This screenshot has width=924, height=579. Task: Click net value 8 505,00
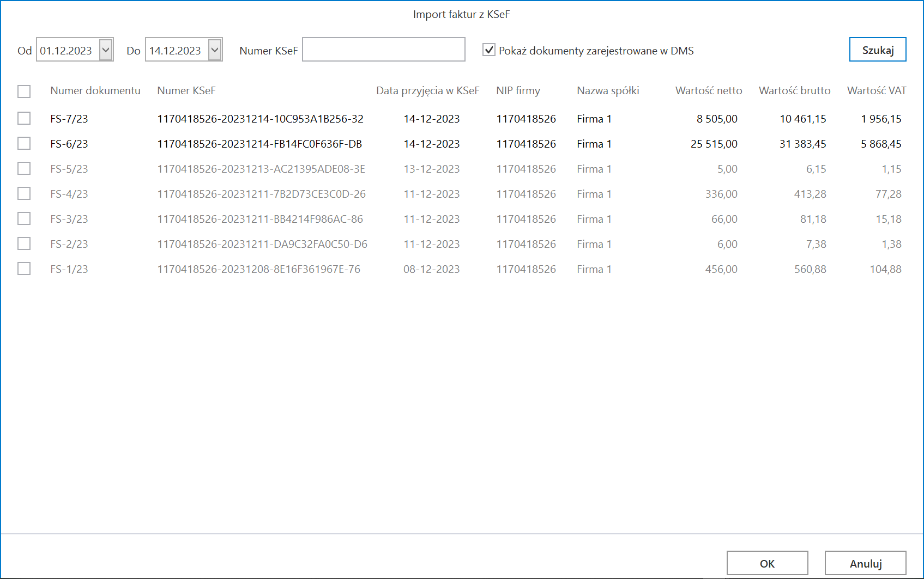tap(717, 119)
